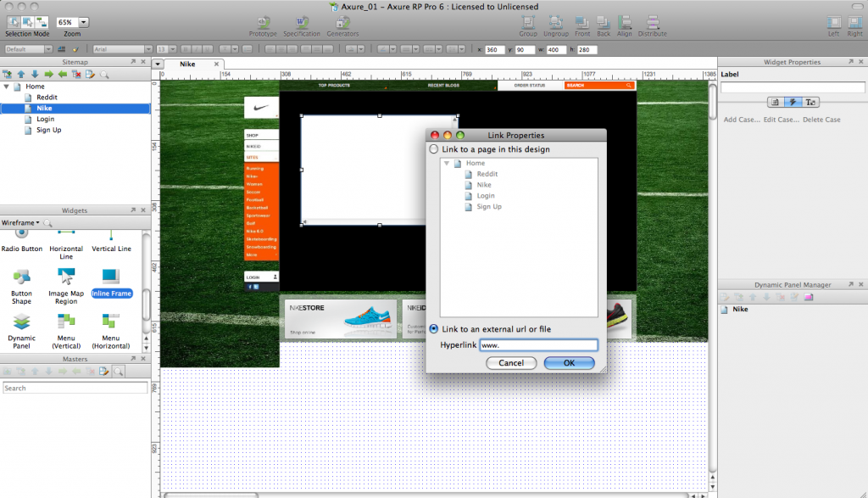Open the interactions lightning tab

click(793, 102)
